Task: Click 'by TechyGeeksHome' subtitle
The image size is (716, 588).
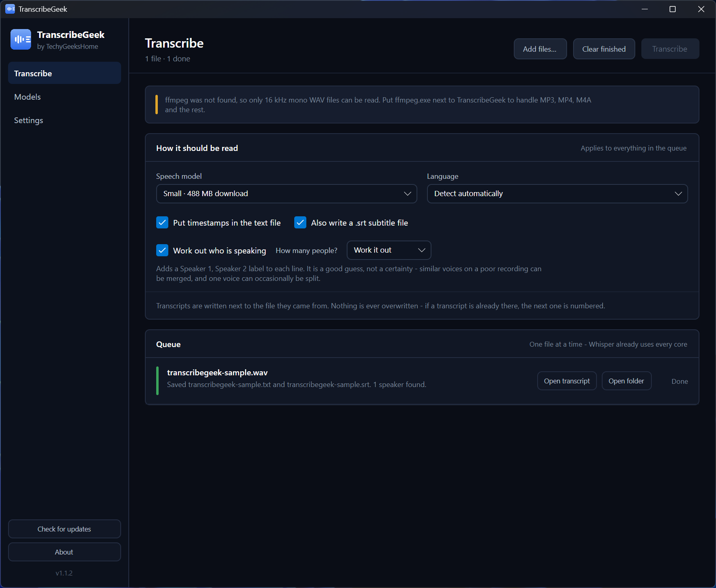Action: click(67, 46)
